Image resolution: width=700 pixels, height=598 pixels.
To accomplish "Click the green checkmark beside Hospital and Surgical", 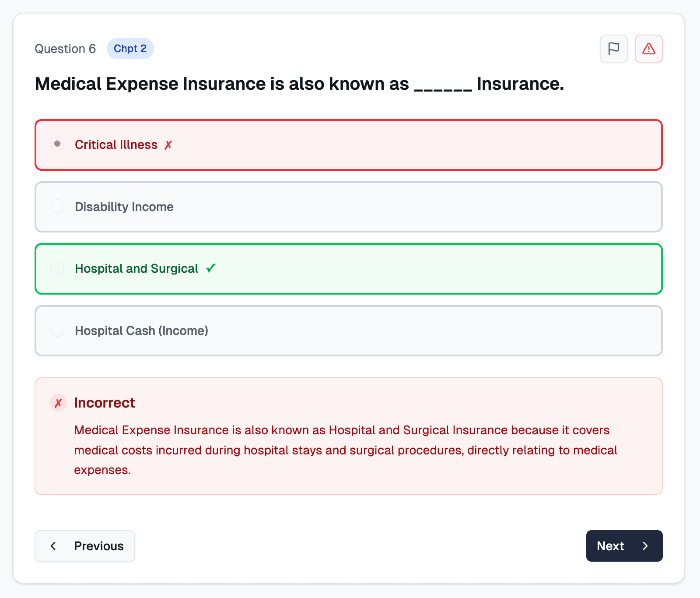I will coord(211,268).
